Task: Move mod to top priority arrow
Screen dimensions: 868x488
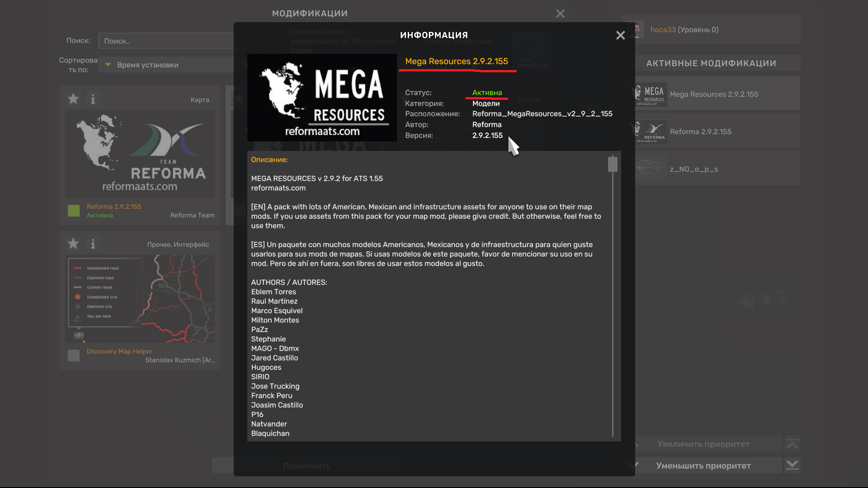Action: [x=792, y=444]
